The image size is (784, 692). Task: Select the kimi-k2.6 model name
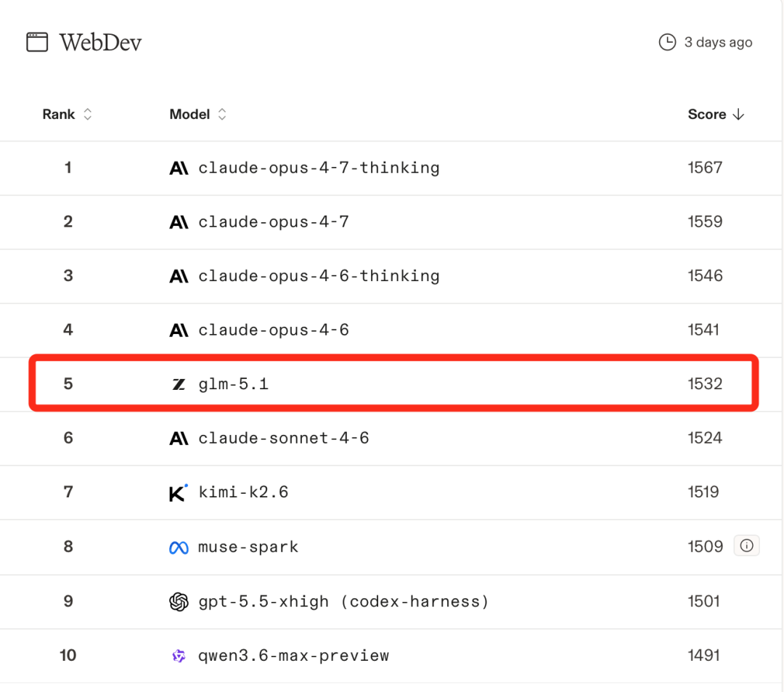click(243, 492)
